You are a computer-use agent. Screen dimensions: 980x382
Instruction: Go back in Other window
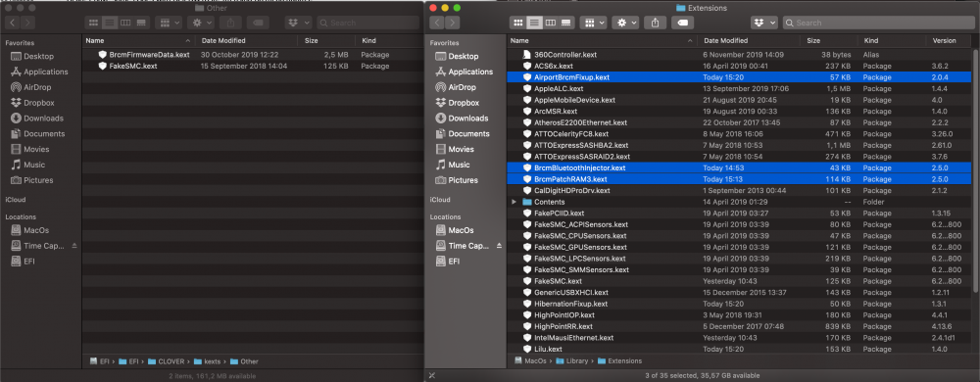coord(13,23)
